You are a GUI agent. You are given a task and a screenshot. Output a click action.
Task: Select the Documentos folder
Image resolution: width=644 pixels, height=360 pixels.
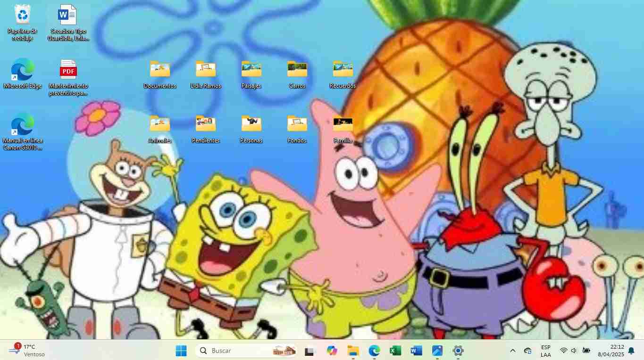(160, 74)
